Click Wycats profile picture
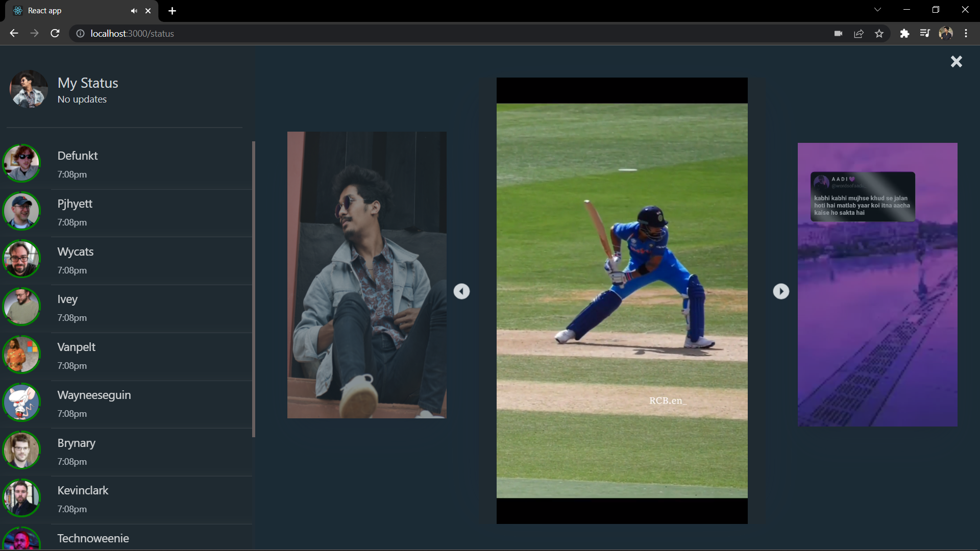The image size is (980, 551). (x=21, y=259)
